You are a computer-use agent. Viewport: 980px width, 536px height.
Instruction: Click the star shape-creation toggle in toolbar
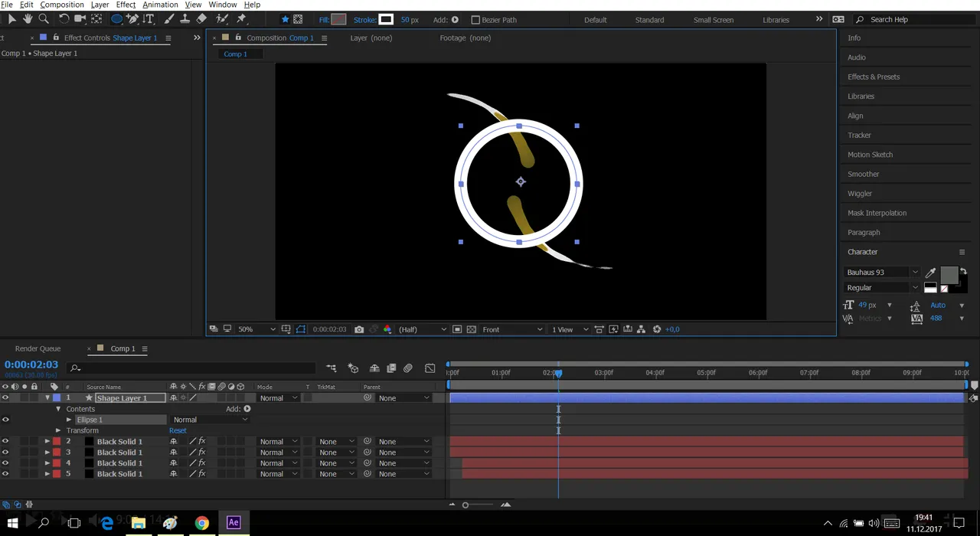[x=286, y=20]
